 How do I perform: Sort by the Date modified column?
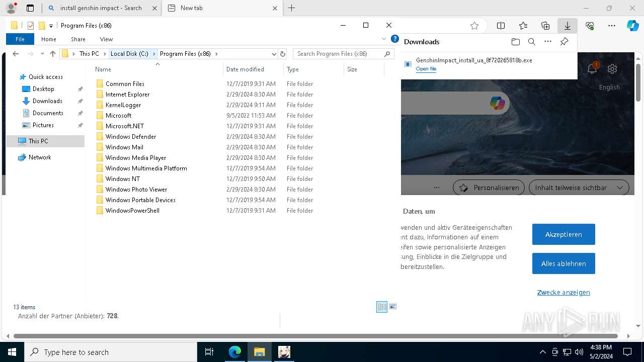[245, 69]
